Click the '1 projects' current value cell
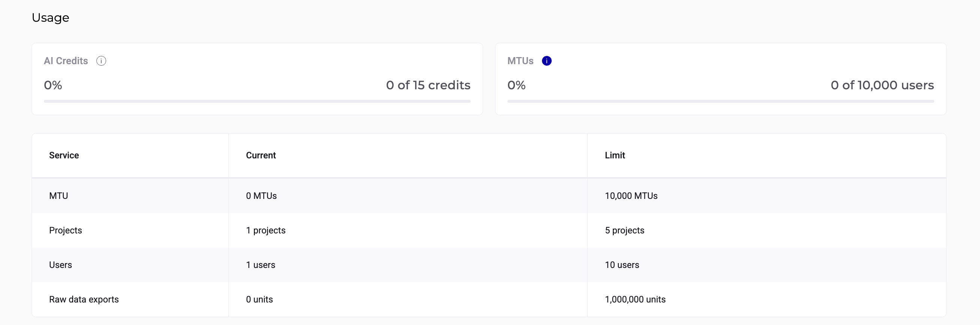The image size is (980, 325). click(x=266, y=230)
